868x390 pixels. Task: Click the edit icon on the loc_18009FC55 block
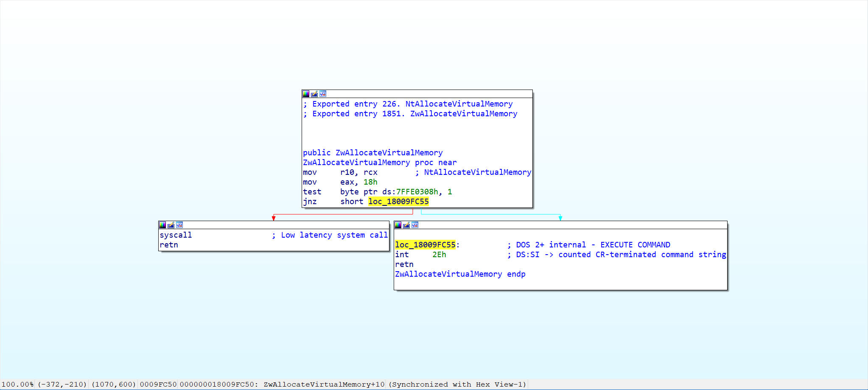[x=406, y=225]
